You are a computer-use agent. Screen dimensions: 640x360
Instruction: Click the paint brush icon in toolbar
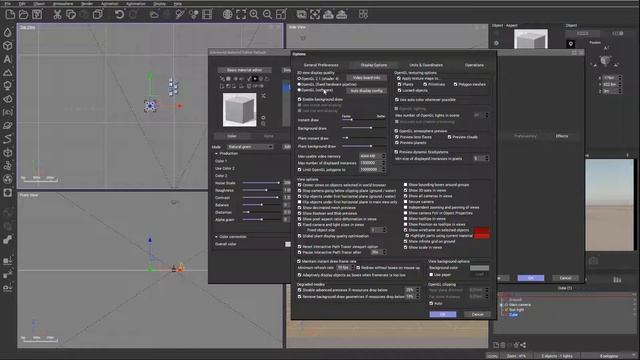point(180,15)
